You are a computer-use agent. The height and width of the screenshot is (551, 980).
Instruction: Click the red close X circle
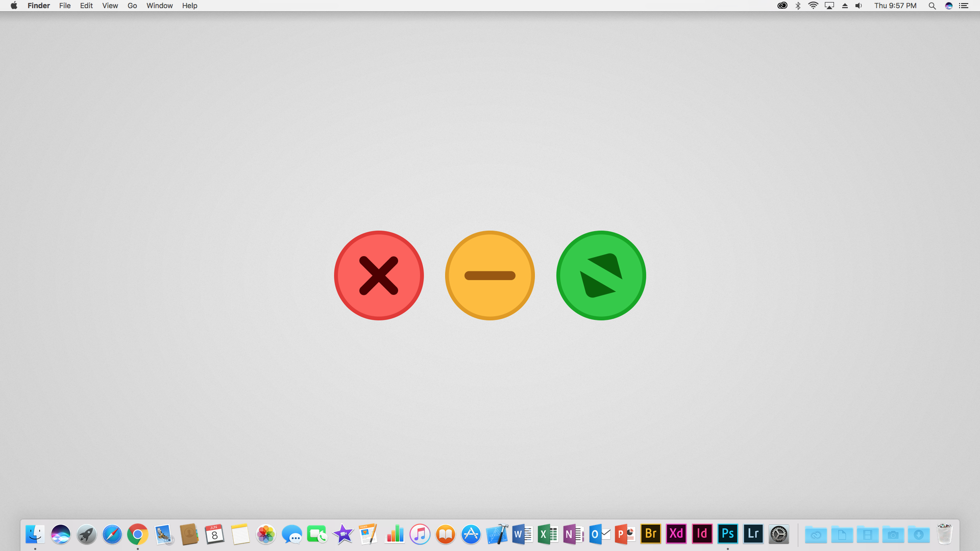point(379,275)
